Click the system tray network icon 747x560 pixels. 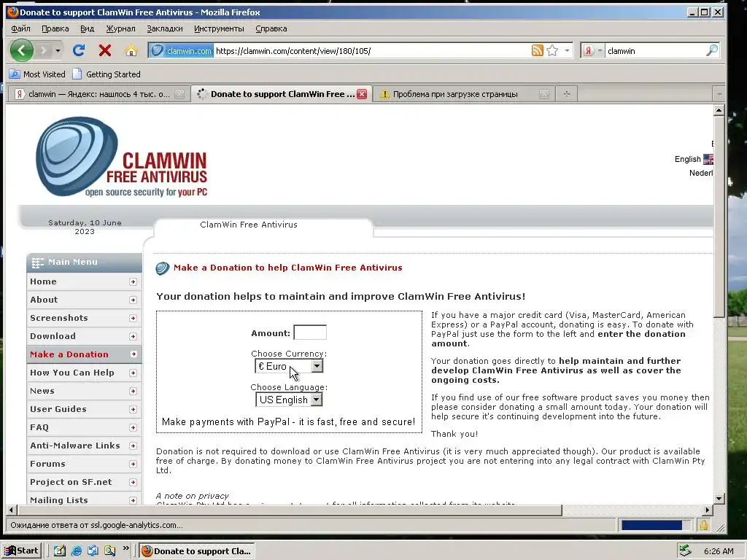tap(685, 551)
